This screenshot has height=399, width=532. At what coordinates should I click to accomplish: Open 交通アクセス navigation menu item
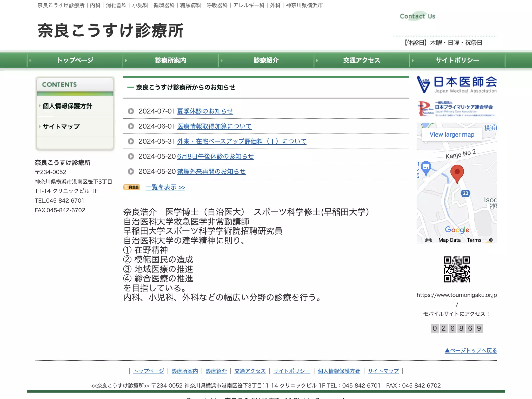click(x=362, y=60)
